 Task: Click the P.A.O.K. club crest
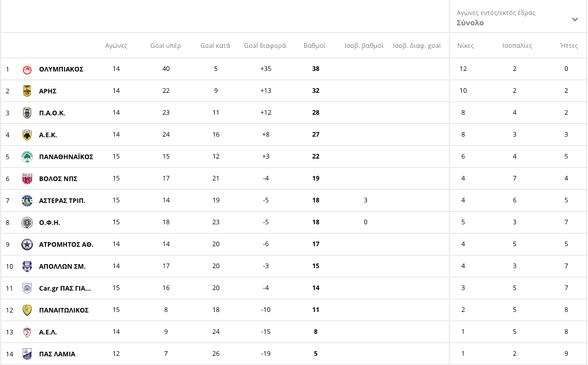point(27,113)
